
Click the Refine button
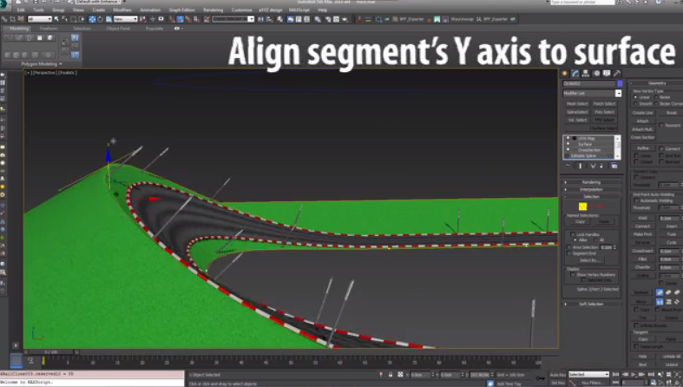643,148
